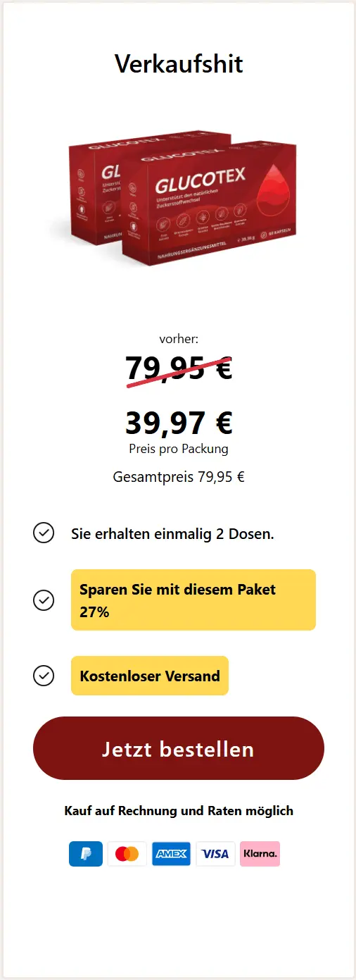Select the pink Klarna payment icon

(260, 854)
